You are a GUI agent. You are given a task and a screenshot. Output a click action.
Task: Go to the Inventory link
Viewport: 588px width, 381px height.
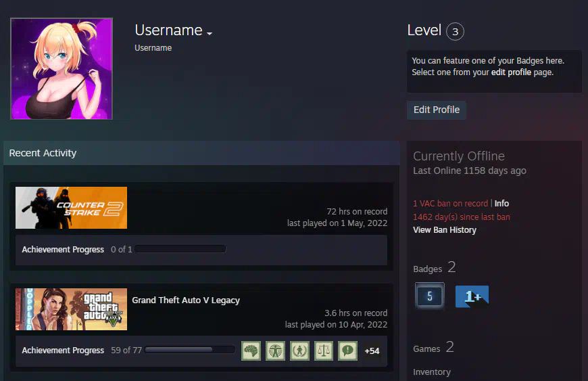pyautogui.click(x=432, y=372)
